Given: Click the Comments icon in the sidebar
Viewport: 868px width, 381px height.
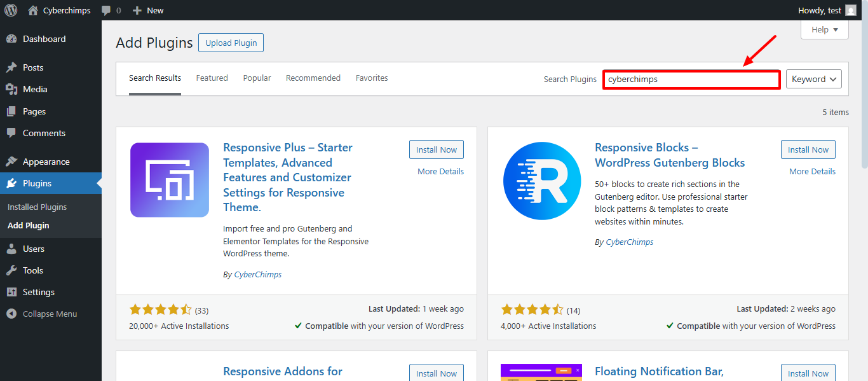Looking at the screenshot, I should click(x=11, y=133).
